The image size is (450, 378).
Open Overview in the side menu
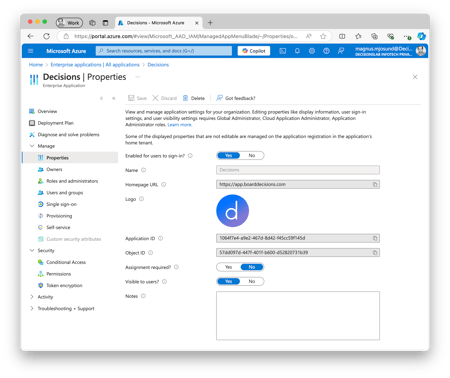[47, 111]
